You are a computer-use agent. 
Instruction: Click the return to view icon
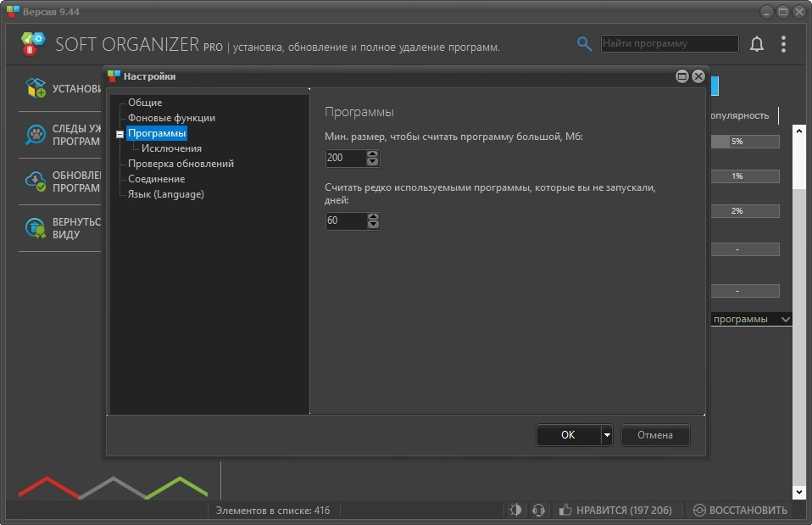tap(36, 228)
